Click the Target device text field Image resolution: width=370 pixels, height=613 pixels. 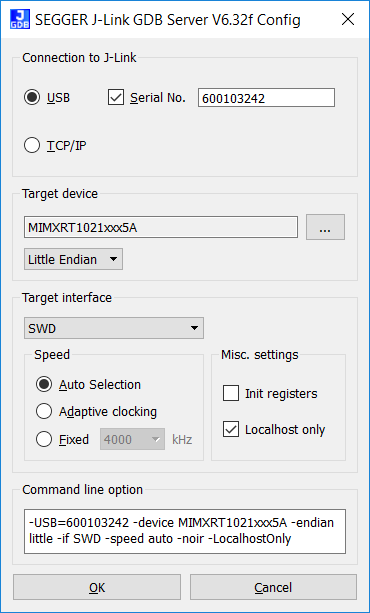(161, 228)
